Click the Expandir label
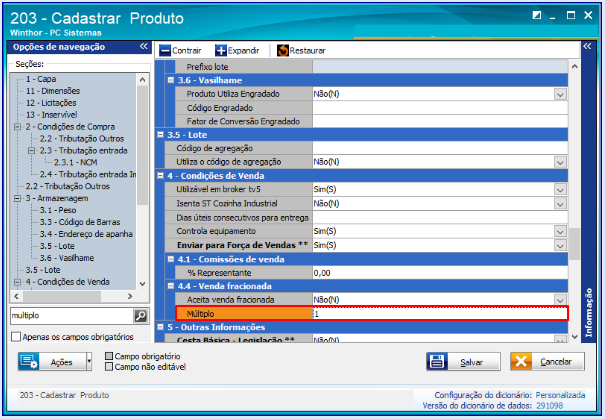 coord(243,51)
